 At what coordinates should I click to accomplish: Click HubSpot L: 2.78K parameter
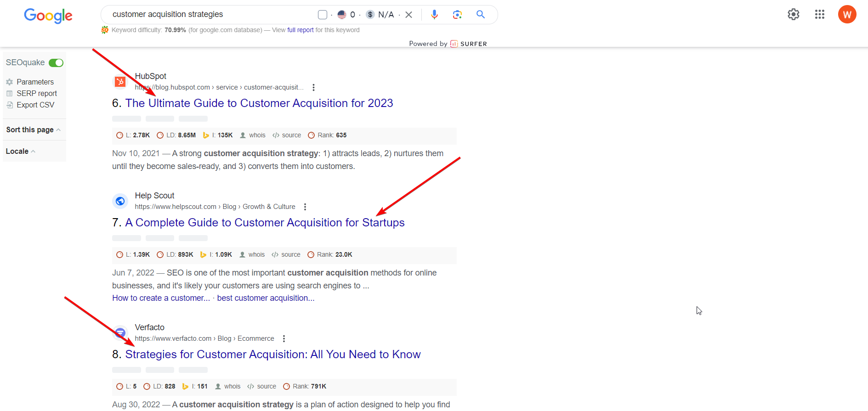[x=133, y=135]
